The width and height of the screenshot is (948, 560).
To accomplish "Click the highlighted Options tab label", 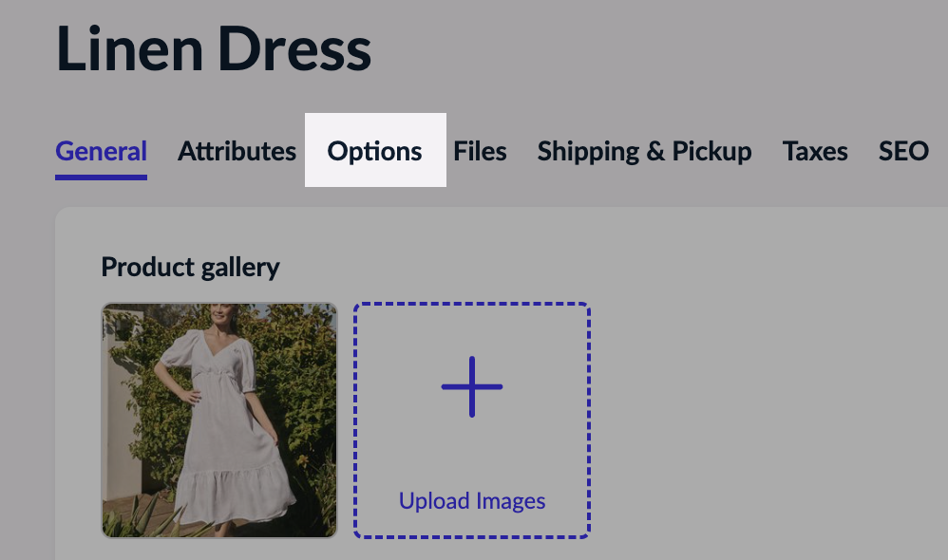I will tap(375, 151).
